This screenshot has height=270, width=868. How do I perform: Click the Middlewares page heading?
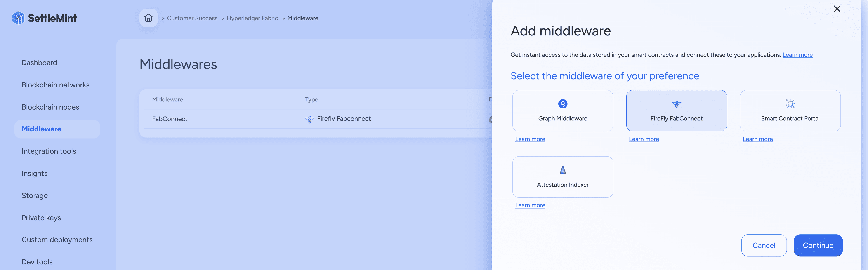pos(178,64)
